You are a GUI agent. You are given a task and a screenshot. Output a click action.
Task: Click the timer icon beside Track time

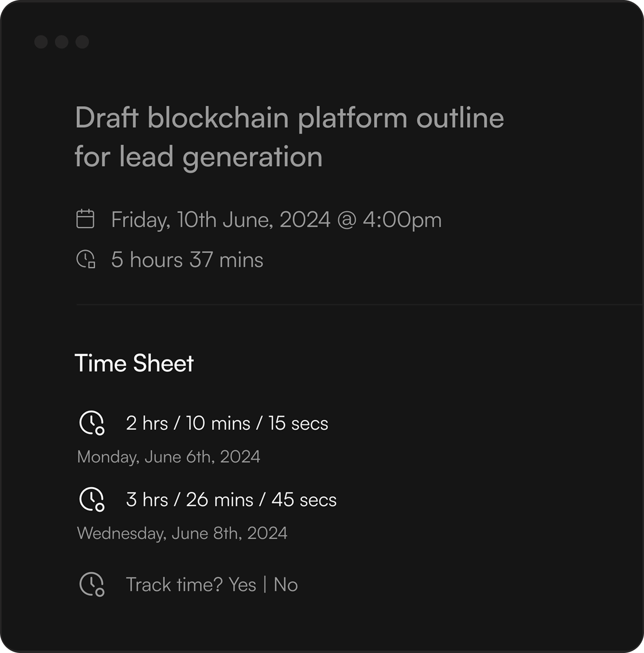pyautogui.click(x=92, y=584)
